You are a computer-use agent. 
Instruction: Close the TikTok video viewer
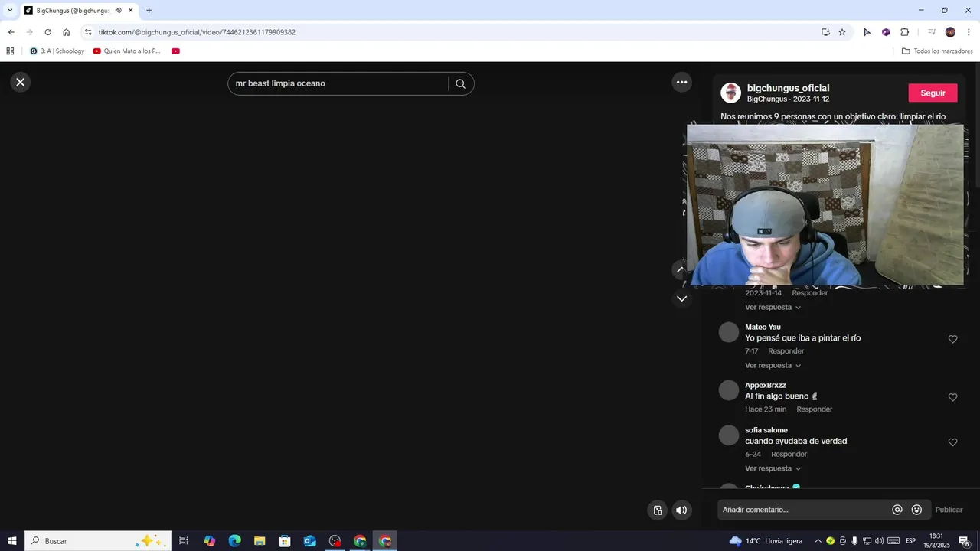[21, 82]
